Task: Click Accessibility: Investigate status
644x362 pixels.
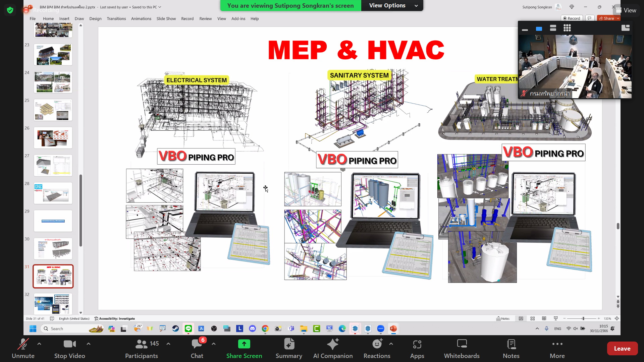Action: point(115,319)
